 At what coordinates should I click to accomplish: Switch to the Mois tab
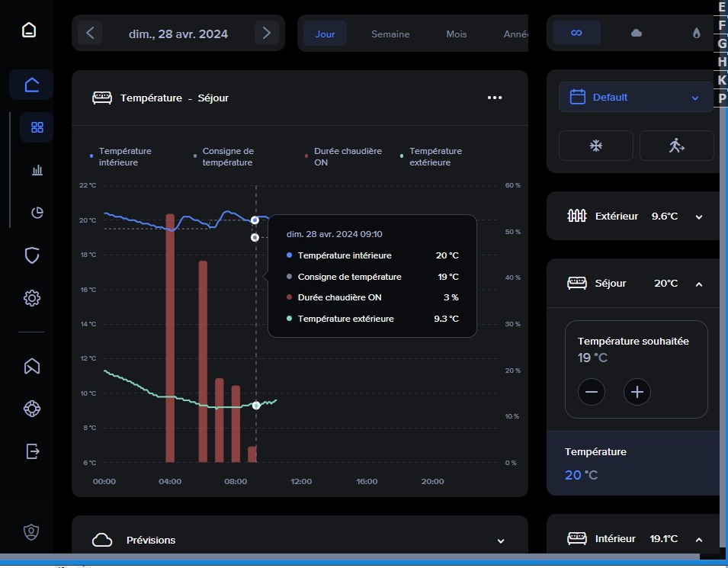pos(457,34)
